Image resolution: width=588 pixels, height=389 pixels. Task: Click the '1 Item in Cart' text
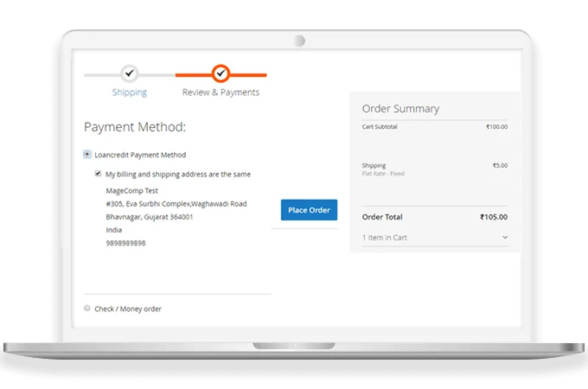click(384, 238)
